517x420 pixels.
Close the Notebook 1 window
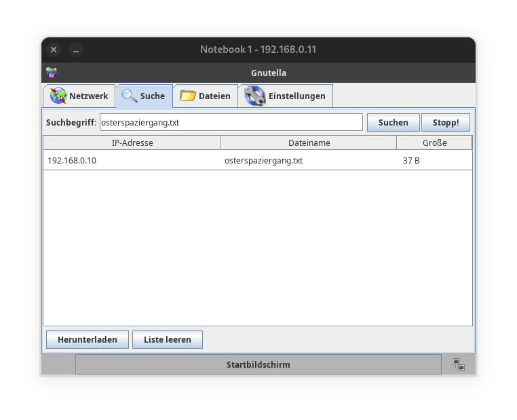point(54,50)
